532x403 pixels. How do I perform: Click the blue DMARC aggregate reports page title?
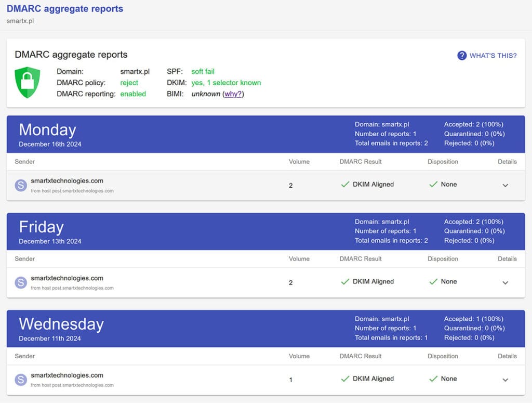click(x=65, y=9)
